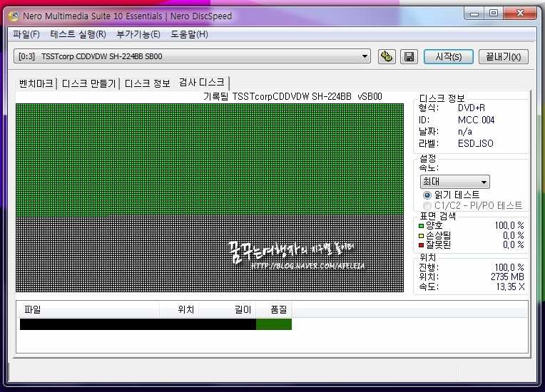Open the 도움말(H) menu
The height and width of the screenshot is (392, 545).
point(189,34)
